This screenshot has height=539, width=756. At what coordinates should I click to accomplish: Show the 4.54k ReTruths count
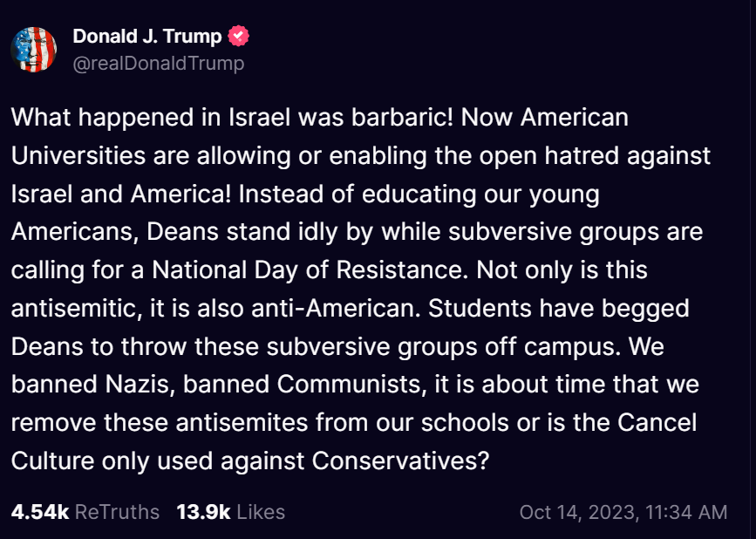click(40, 512)
